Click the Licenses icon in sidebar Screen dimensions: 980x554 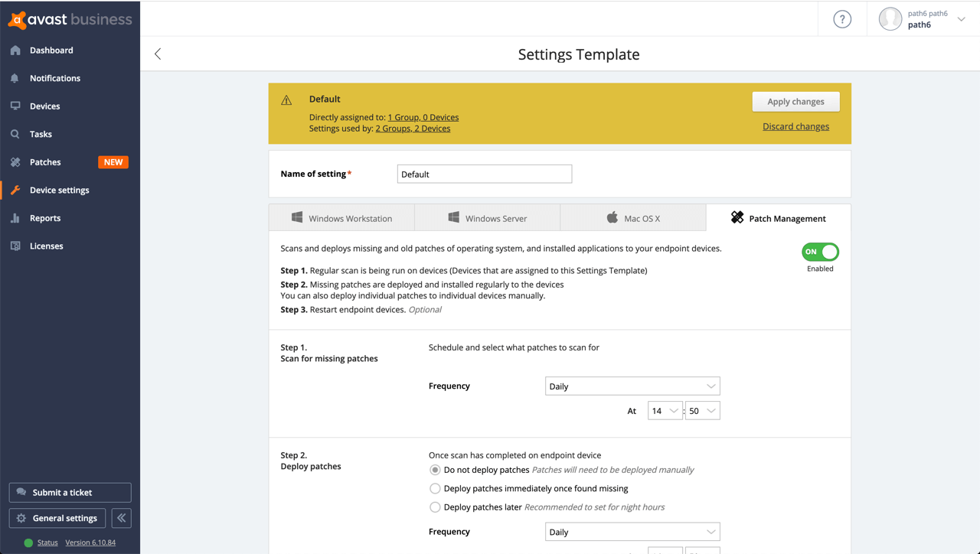coord(15,246)
